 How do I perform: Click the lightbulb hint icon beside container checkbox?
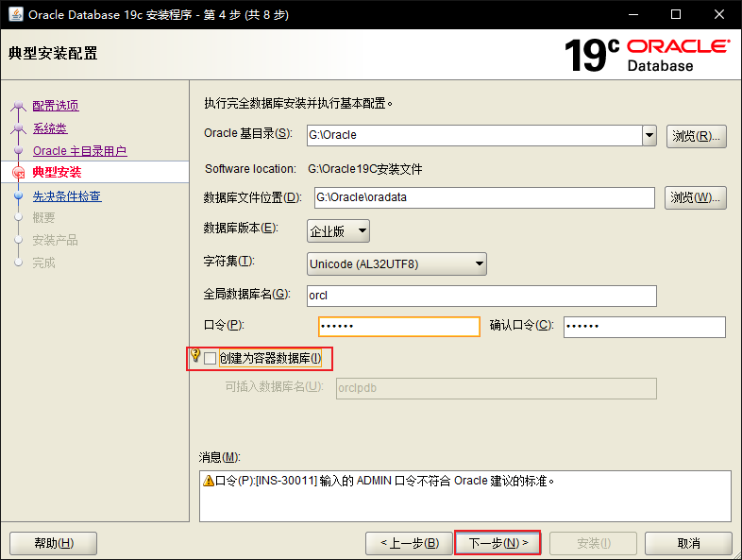(x=195, y=355)
